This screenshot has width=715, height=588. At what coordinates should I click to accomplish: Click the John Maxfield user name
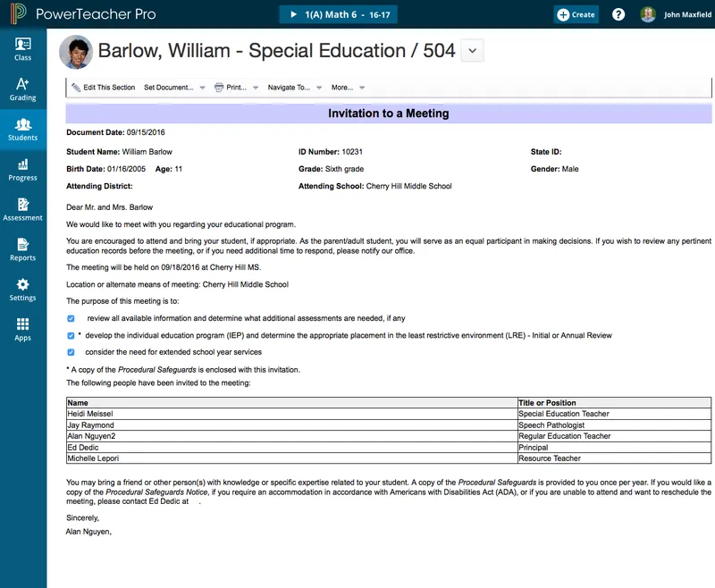687,14
